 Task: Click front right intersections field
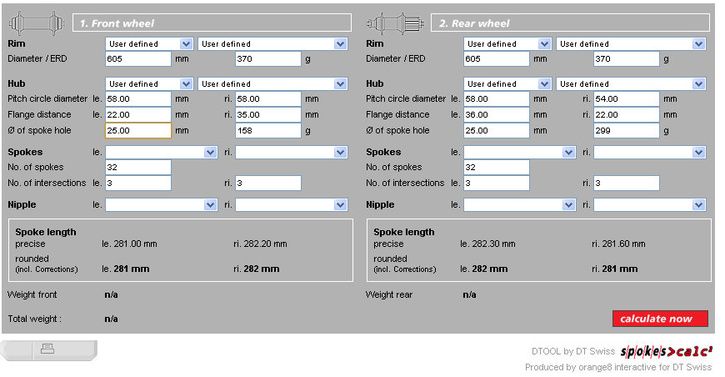click(x=268, y=183)
